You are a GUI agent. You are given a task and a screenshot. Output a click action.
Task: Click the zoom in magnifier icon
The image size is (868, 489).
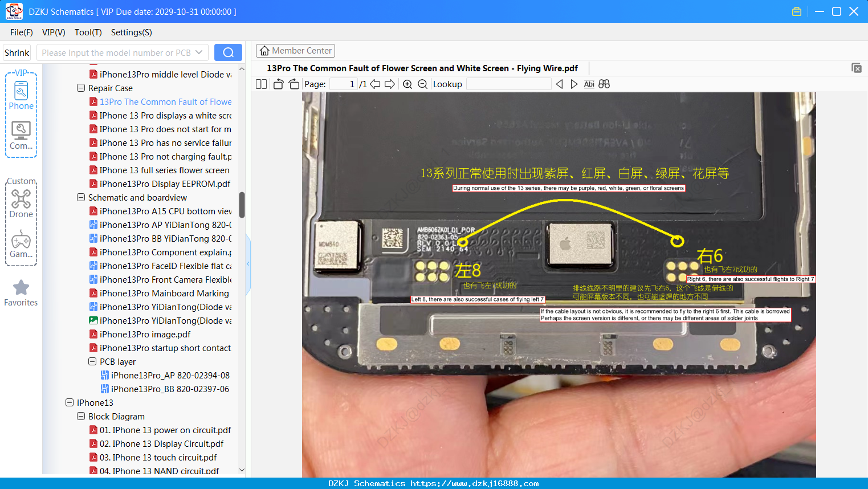[x=407, y=84]
